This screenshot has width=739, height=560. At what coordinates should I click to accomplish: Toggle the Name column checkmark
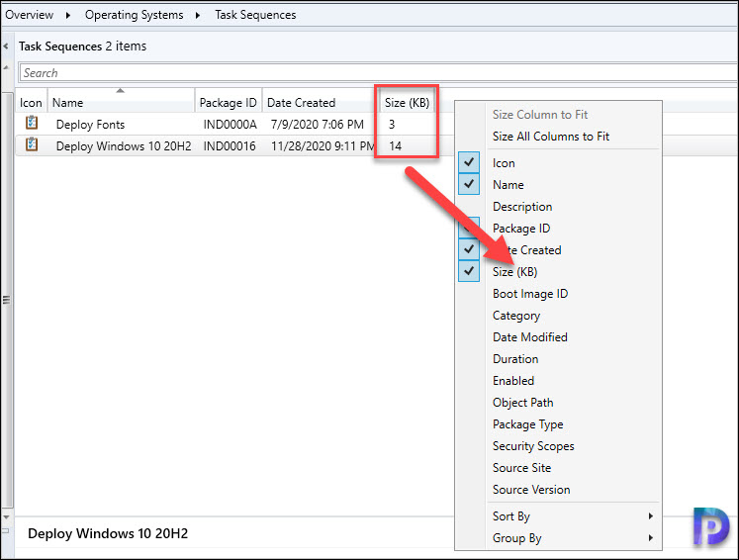tap(469, 184)
